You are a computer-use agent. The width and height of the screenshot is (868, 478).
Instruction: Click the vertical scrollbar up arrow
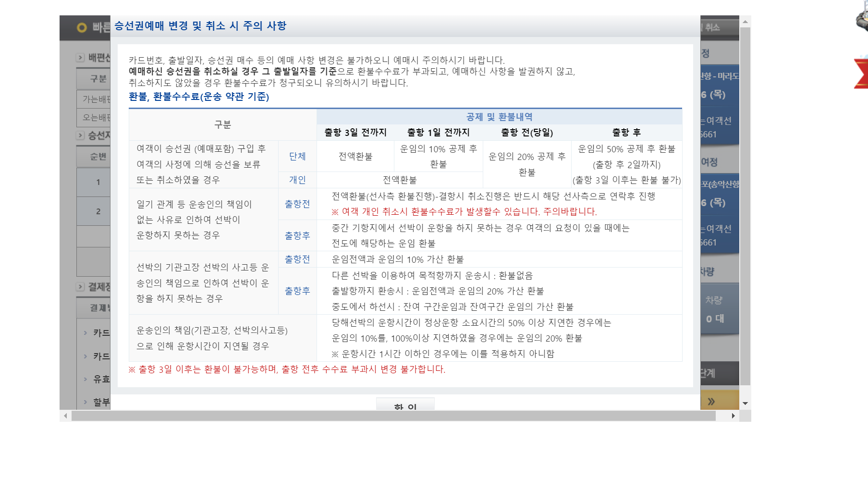pyautogui.click(x=745, y=22)
